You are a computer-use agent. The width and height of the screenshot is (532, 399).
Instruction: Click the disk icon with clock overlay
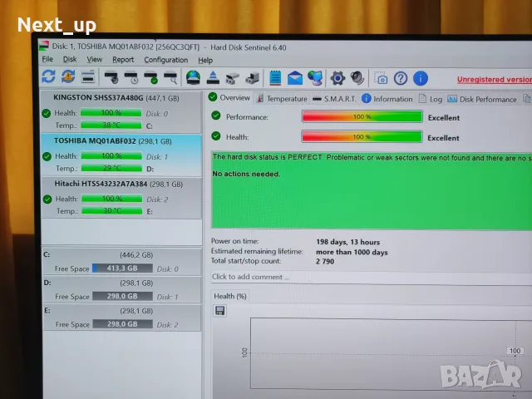click(x=131, y=77)
